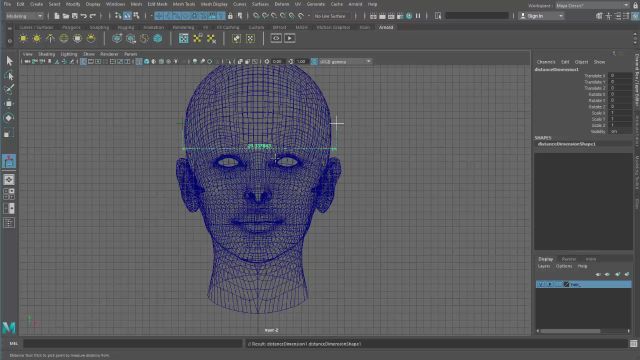Screen dimensions: 640x360
Task: Open the Workspace dropdown
Action: point(592,5)
